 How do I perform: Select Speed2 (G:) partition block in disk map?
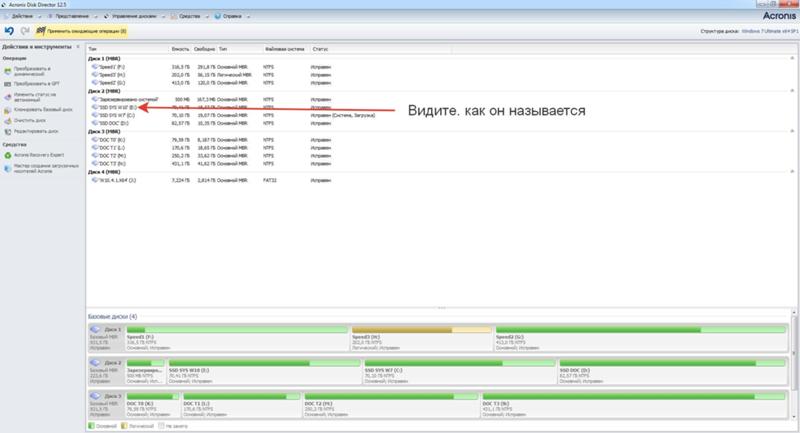click(641, 339)
